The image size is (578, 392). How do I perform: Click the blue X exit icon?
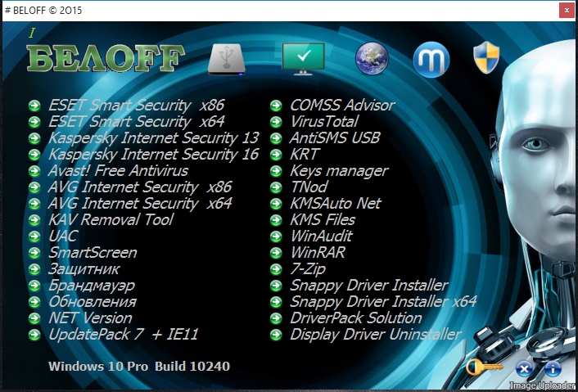pos(524,368)
